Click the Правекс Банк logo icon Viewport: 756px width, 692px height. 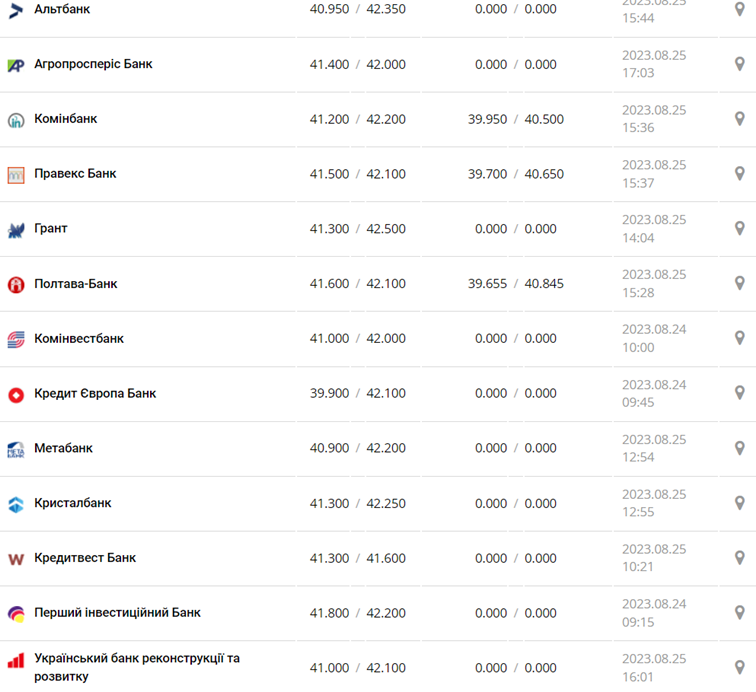[x=16, y=175]
